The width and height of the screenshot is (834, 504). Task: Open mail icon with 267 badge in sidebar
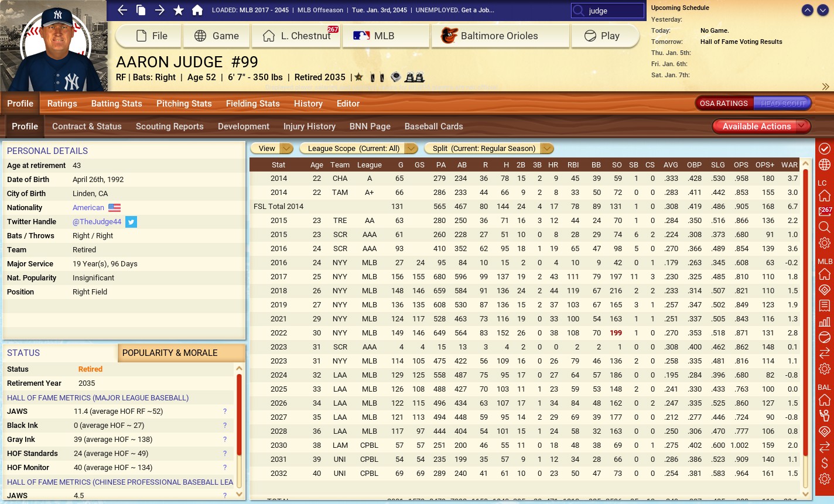[x=825, y=211]
